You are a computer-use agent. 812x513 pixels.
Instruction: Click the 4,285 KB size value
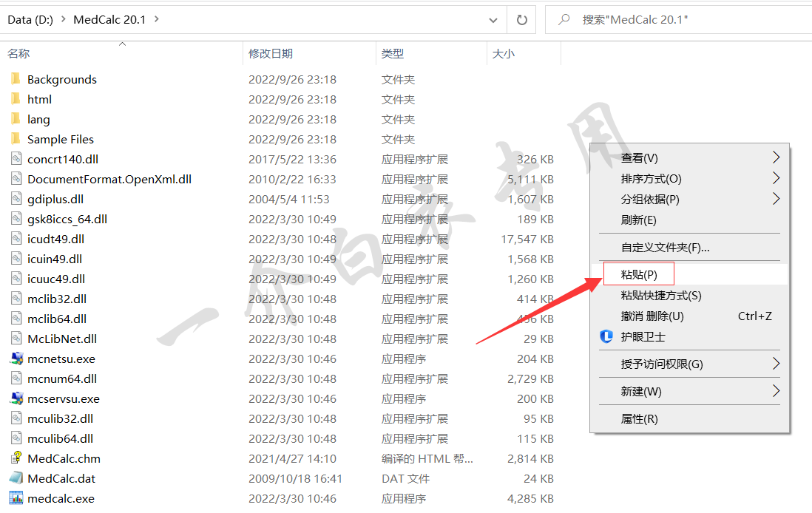tap(530, 498)
